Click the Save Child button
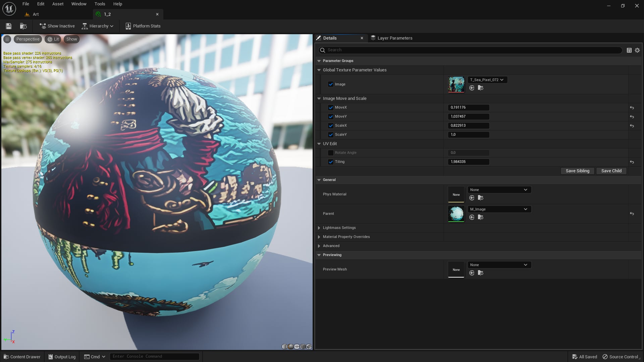The image size is (644, 362). click(611, 171)
